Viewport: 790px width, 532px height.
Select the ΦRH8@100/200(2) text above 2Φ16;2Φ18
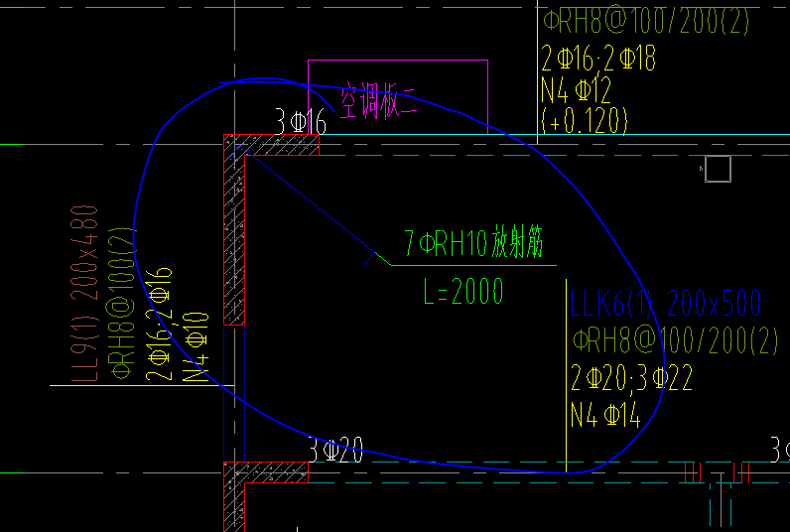(x=646, y=22)
